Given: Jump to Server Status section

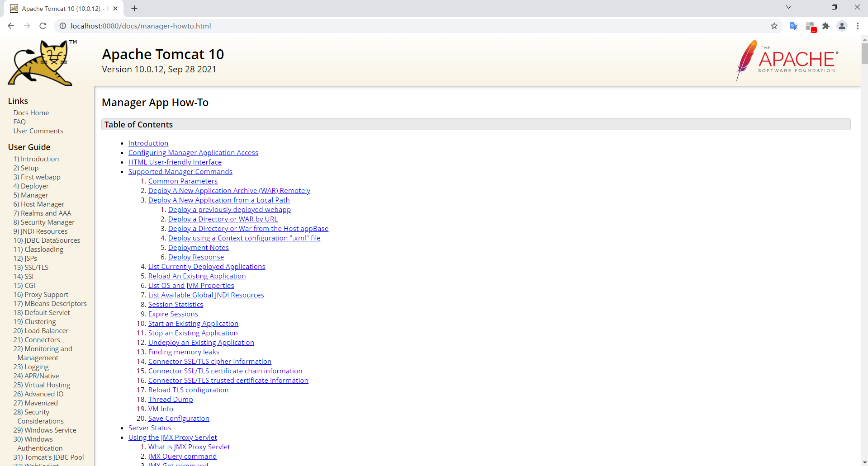Looking at the screenshot, I should [150, 428].
